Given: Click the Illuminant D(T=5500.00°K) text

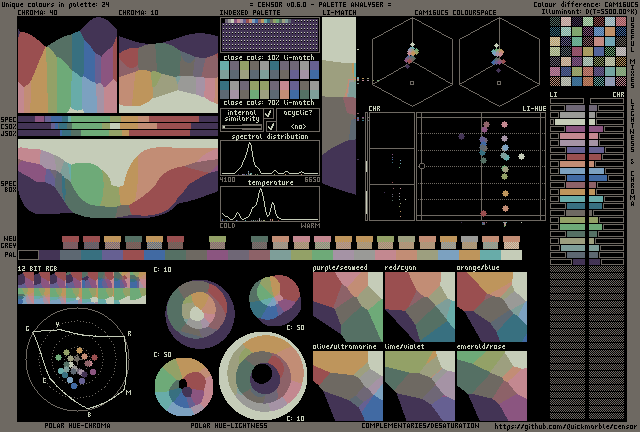Looking at the screenshot, I should tap(590, 11).
